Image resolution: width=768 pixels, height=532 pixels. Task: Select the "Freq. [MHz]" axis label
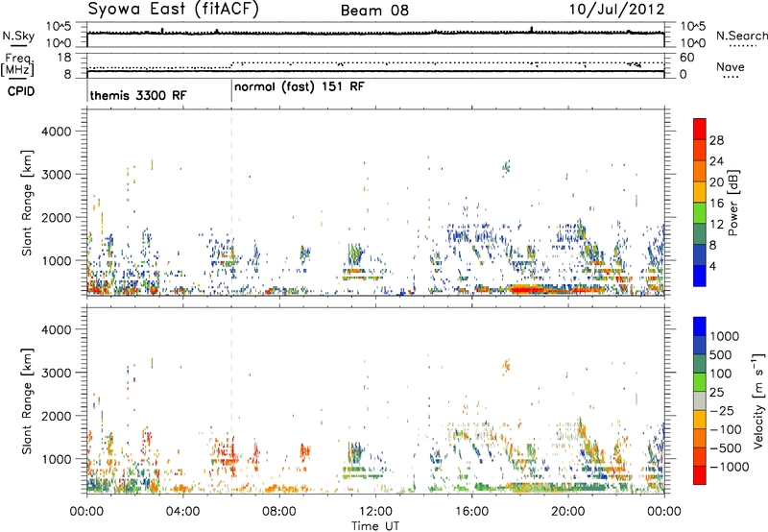[17, 64]
